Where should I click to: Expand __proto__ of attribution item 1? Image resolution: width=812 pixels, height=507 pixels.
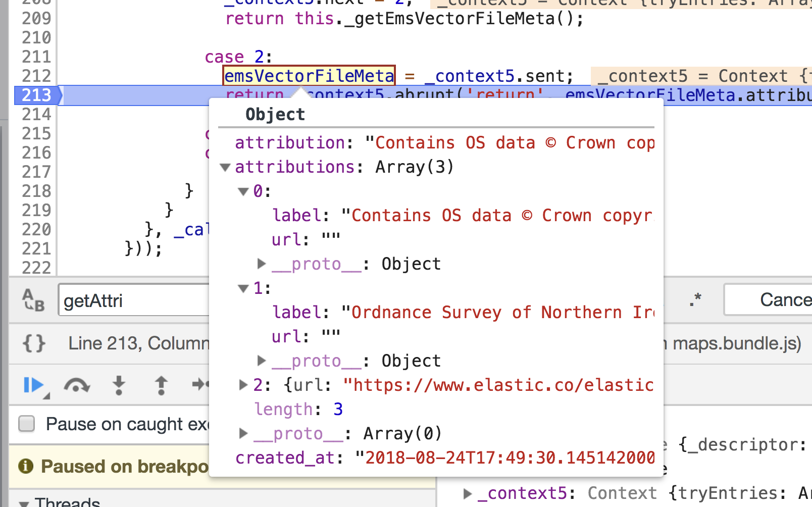[262, 361]
